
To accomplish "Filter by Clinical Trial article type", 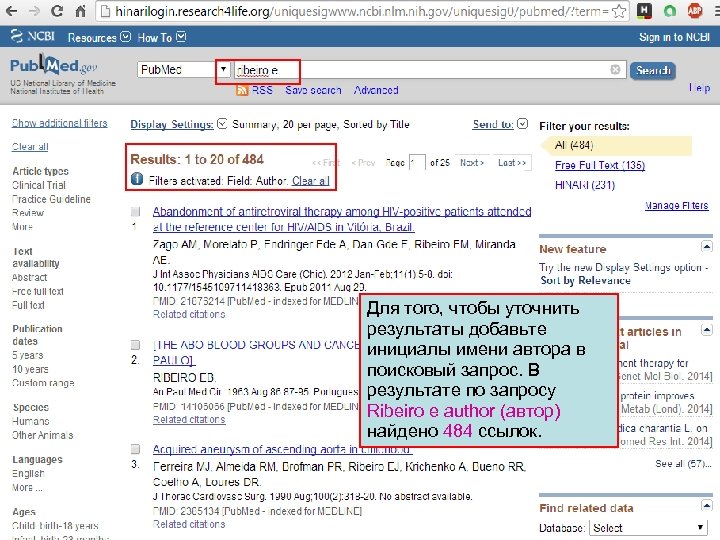I will coord(39,185).
